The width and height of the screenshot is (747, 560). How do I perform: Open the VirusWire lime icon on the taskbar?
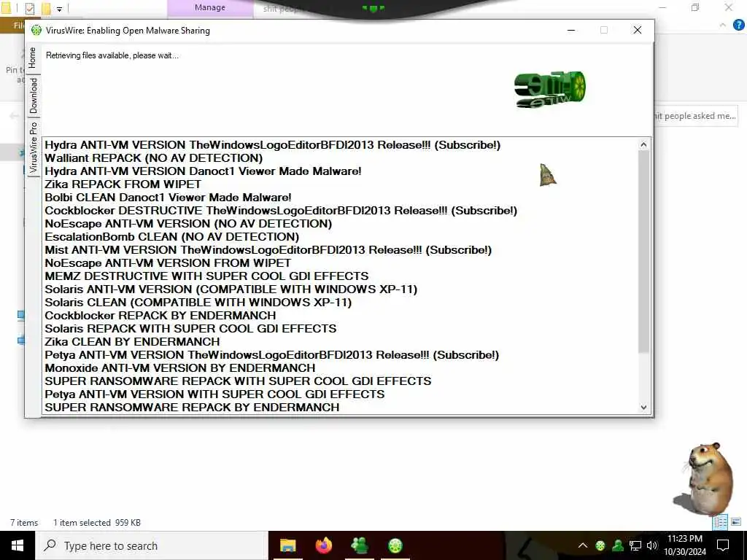point(395,545)
